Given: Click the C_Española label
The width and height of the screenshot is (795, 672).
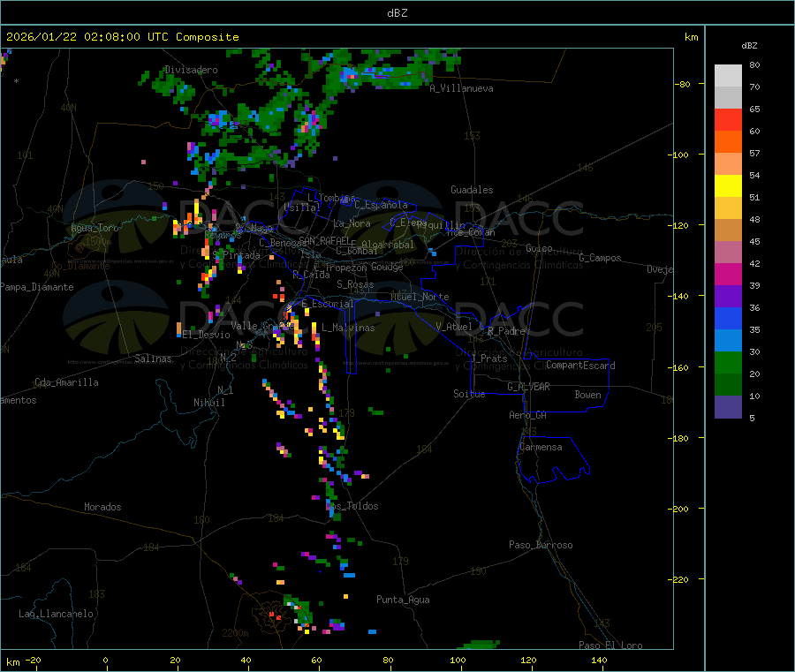Looking at the screenshot, I should pyautogui.click(x=382, y=205).
